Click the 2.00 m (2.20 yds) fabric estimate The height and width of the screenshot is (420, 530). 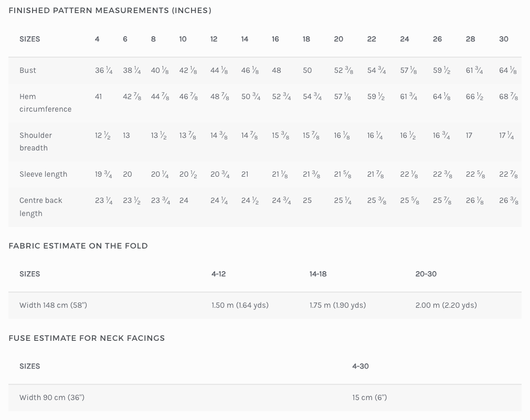[446, 305]
